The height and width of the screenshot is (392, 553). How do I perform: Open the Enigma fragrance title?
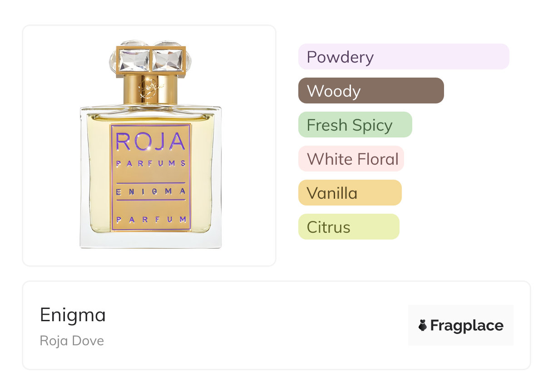(x=73, y=315)
